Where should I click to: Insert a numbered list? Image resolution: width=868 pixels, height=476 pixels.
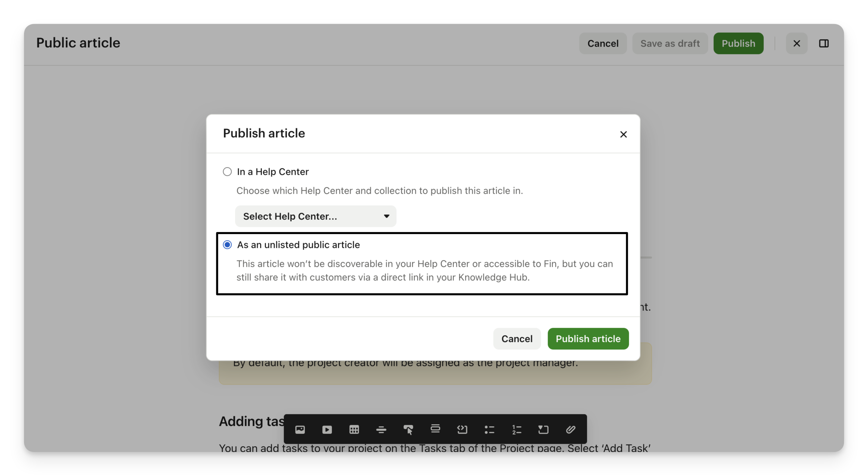516,430
